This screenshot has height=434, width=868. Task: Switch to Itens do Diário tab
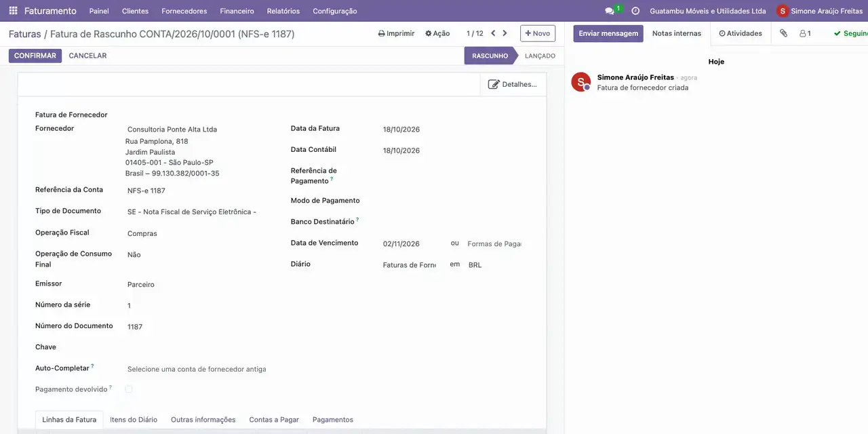point(134,420)
